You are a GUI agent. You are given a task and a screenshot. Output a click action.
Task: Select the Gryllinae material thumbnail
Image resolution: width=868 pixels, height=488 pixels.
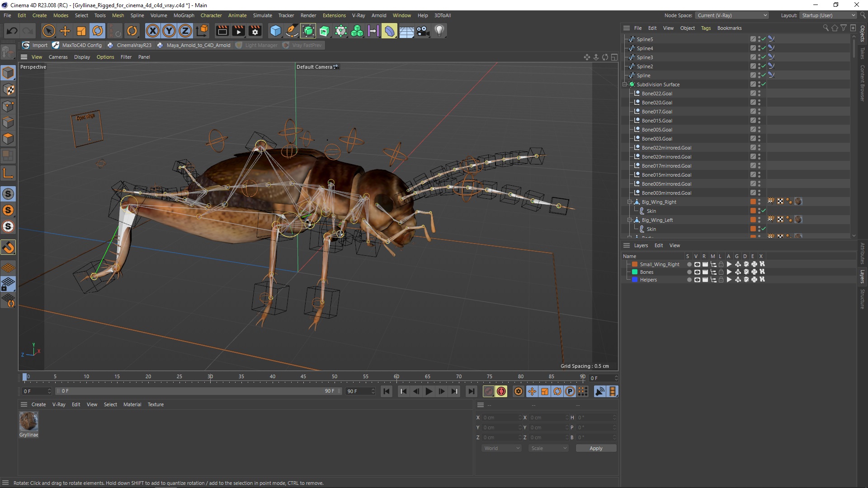point(28,421)
